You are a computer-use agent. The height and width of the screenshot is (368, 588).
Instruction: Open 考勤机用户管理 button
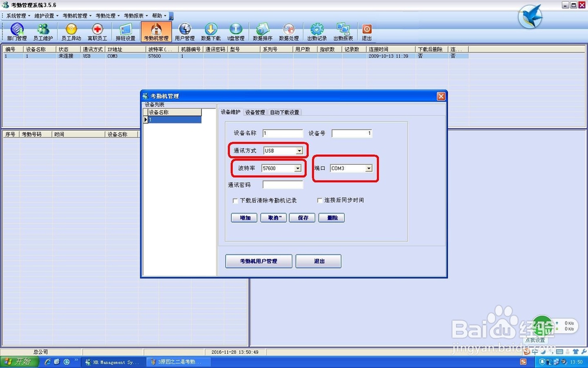tap(259, 261)
